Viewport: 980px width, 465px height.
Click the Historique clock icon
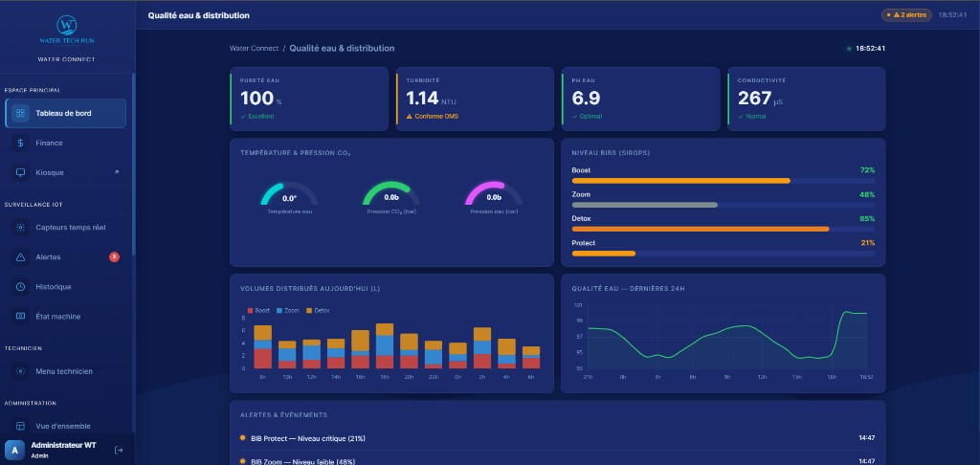[21, 287]
